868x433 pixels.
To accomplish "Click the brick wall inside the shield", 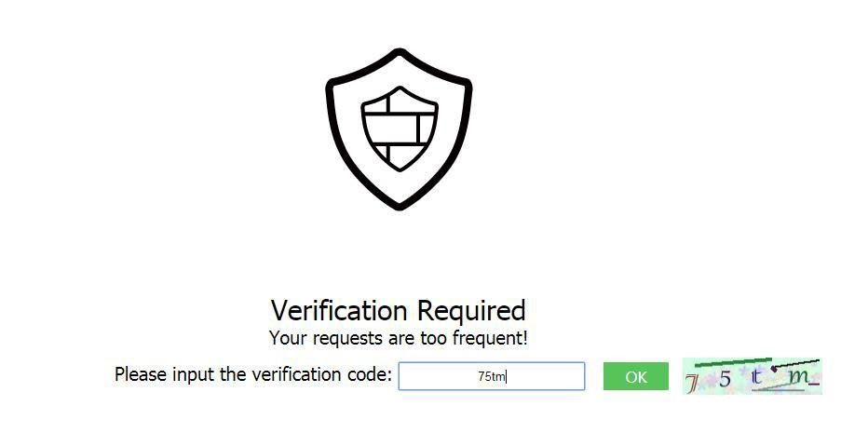I will pyautogui.click(x=399, y=129).
